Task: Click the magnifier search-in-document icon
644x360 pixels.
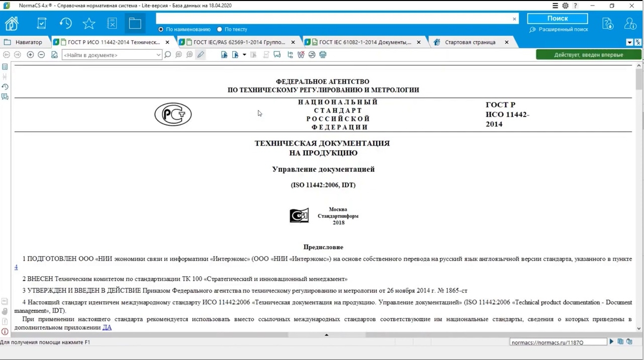Action: coord(167,55)
